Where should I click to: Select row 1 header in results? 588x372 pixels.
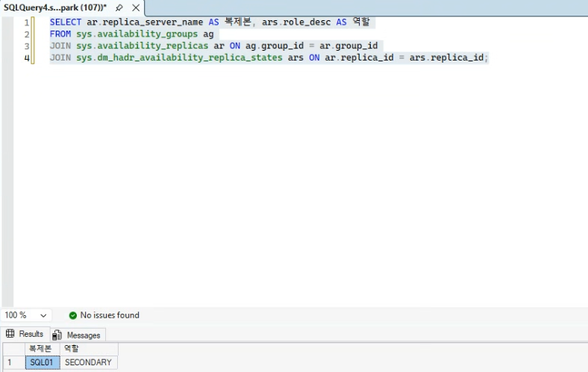pos(14,362)
